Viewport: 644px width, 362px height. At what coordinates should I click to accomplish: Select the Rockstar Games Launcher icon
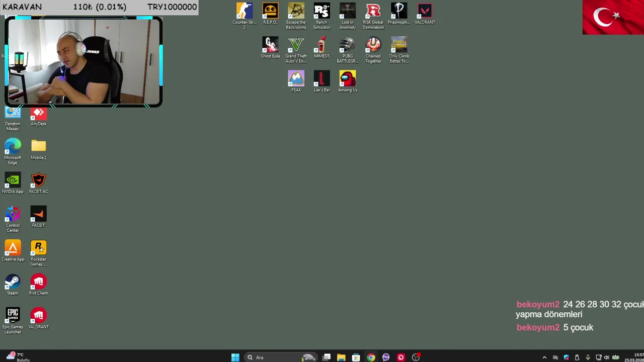38,253
